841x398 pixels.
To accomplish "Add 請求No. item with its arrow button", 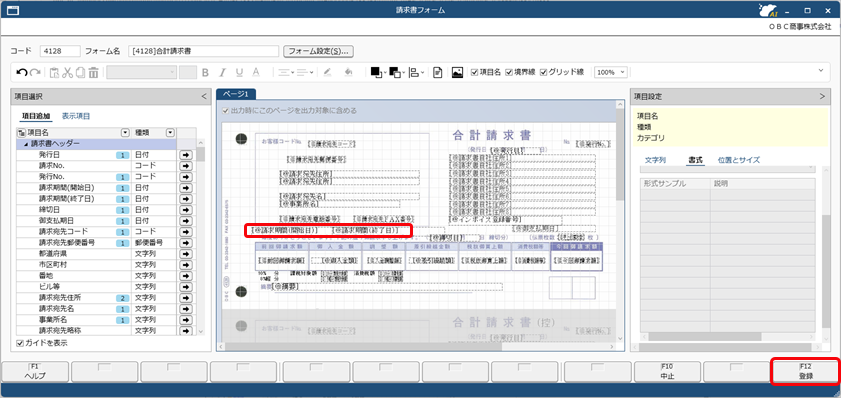I will 186,165.
